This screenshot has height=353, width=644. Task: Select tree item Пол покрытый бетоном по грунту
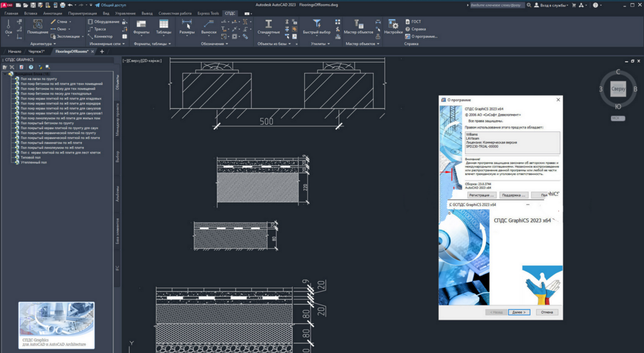47,123
